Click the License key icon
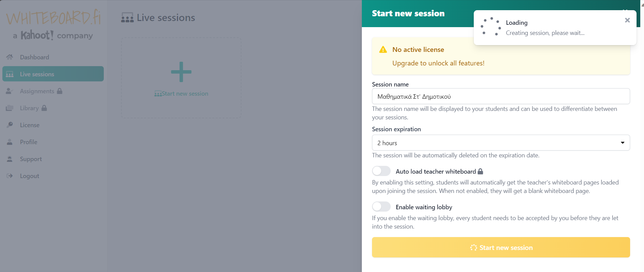644x272 pixels. pos(9,125)
